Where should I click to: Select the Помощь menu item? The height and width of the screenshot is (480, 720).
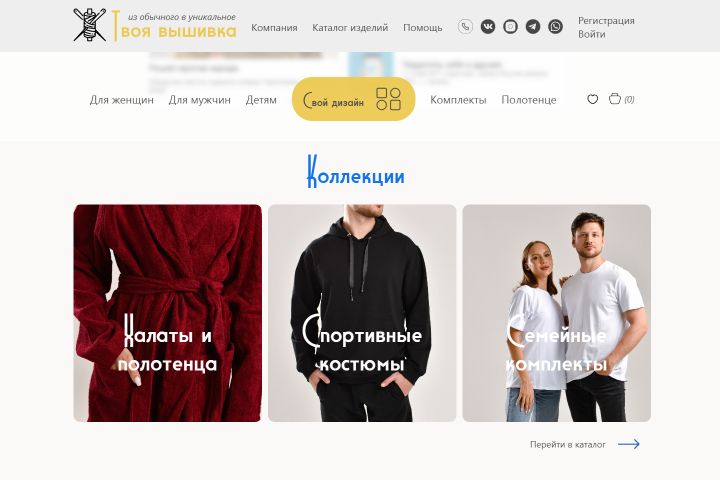(x=422, y=28)
